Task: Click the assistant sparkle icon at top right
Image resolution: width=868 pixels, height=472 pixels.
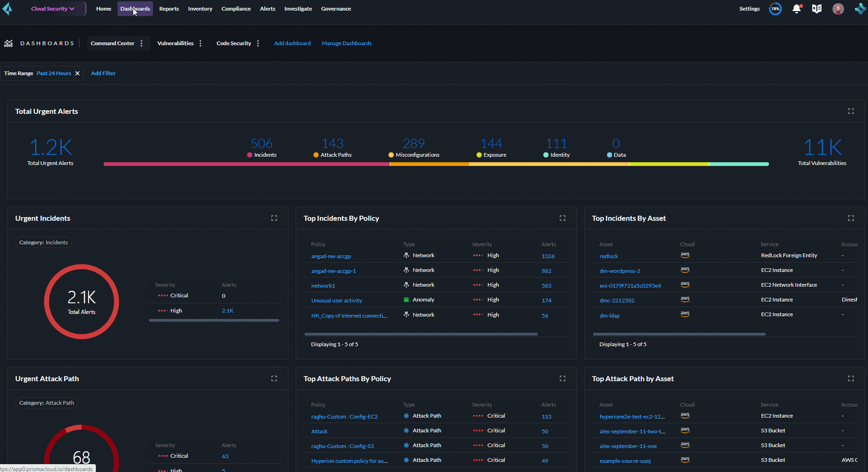Action: (x=860, y=9)
